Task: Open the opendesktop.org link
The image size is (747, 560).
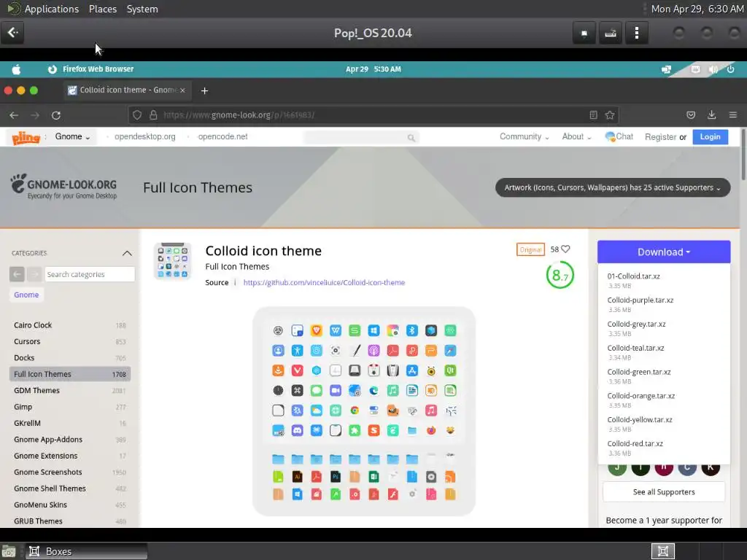Action: pyautogui.click(x=145, y=136)
